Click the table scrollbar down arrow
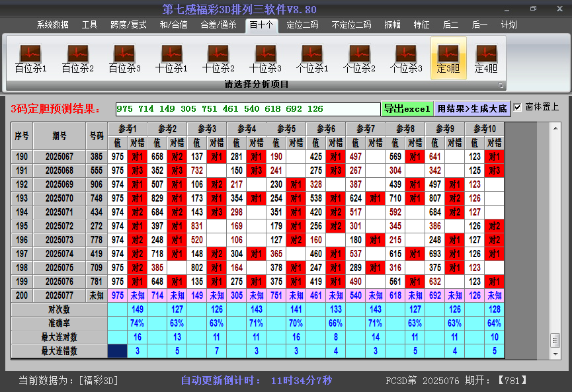 coord(555,354)
